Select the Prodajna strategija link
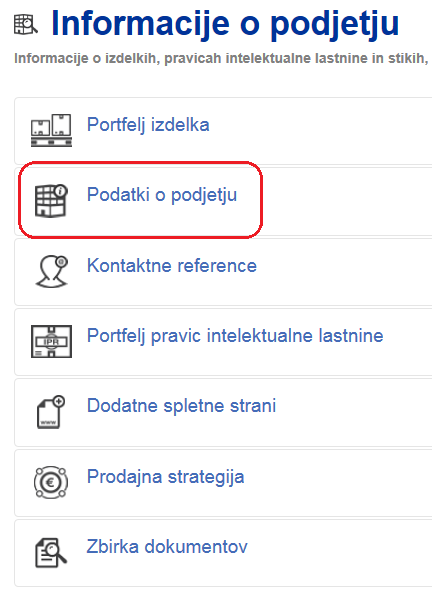Viewport: 432px width, 592px height. 166,476
